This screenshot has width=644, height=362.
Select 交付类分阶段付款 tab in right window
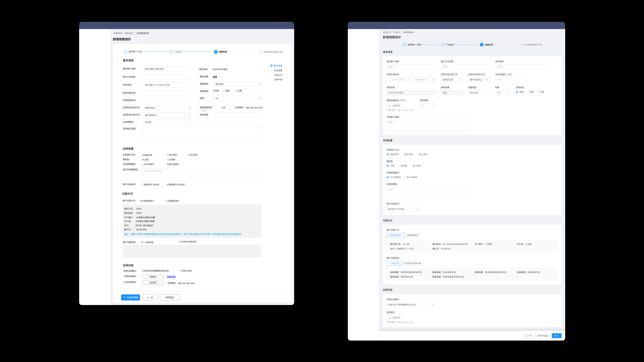[413, 263]
